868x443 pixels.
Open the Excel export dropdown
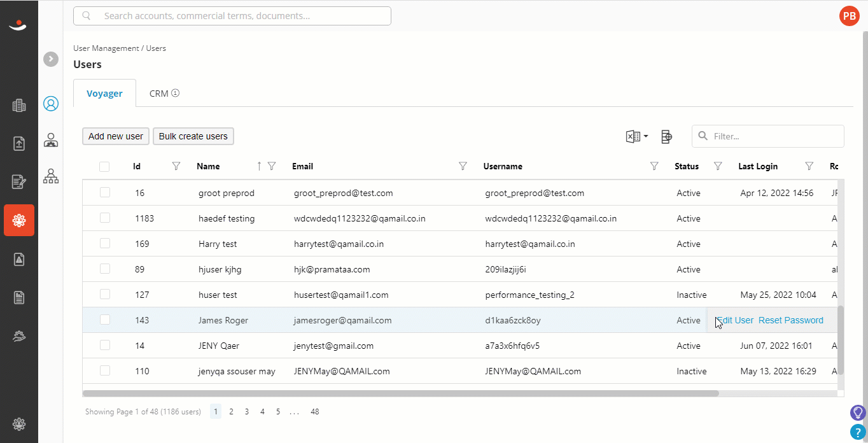coord(637,136)
